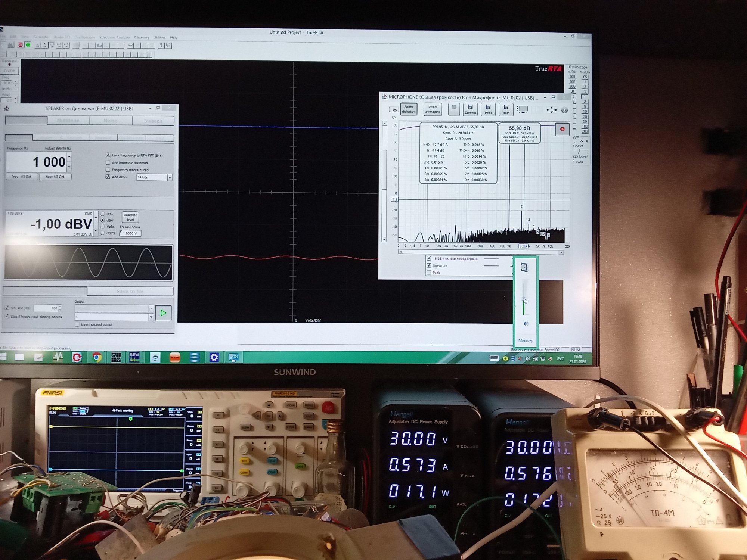This screenshot has width=747, height=560.
Task: Increase frequency with the up stepper arrow
Action: click(x=69, y=156)
